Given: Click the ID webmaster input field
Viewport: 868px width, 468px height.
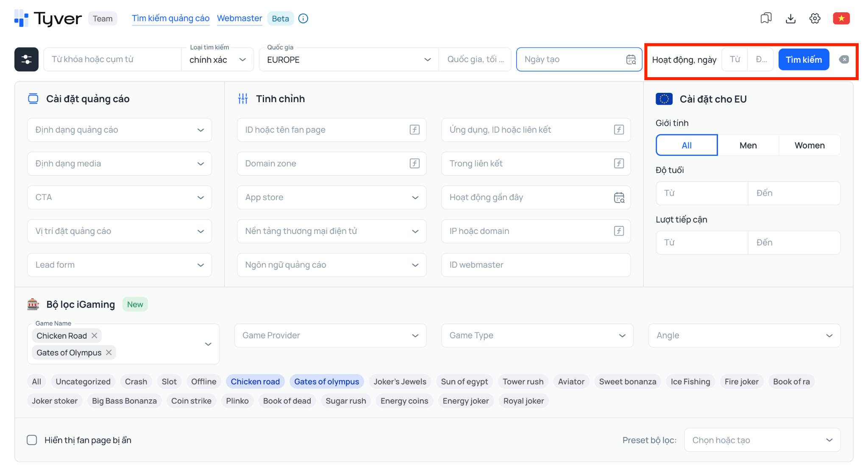Looking at the screenshot, I should point(536,265).
